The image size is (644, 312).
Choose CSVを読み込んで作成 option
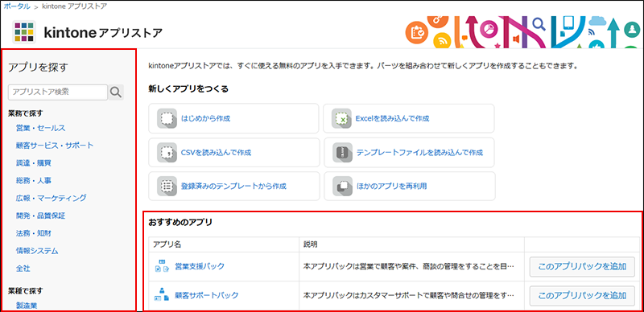click(x=233, y=153)
